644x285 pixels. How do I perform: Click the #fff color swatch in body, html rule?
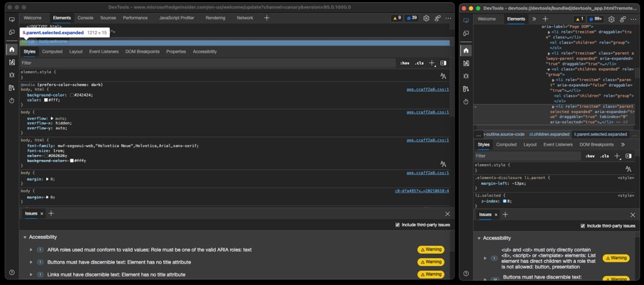(x=47, y=100)
